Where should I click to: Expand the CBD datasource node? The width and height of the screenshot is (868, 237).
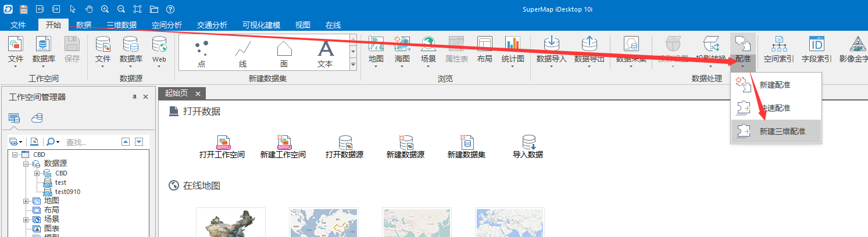tap(37, 173)
